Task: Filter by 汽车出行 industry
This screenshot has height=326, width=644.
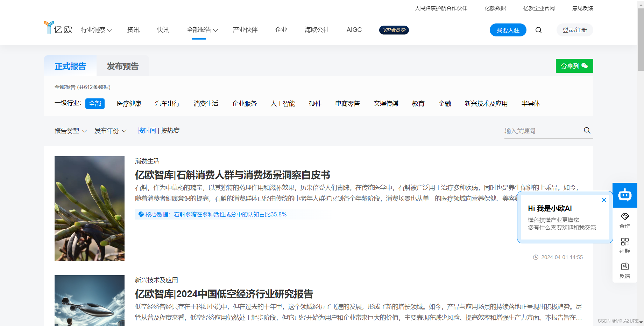Action: [168, 104]
